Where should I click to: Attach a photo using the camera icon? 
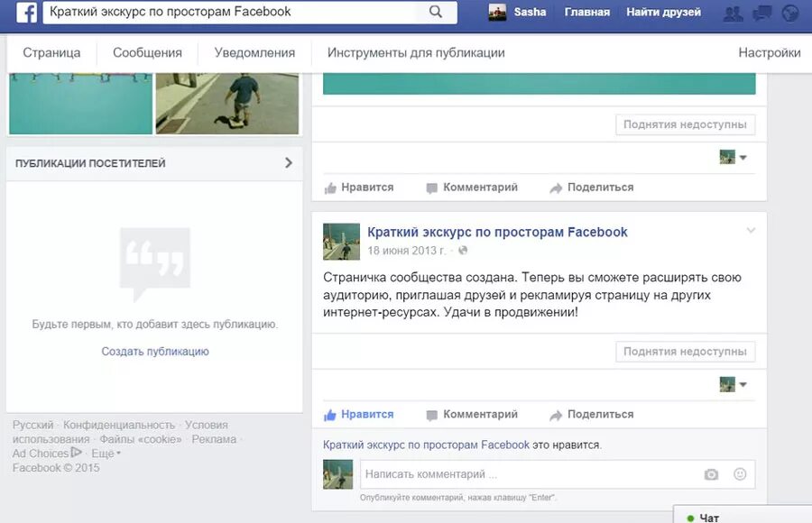coord(711,474)
